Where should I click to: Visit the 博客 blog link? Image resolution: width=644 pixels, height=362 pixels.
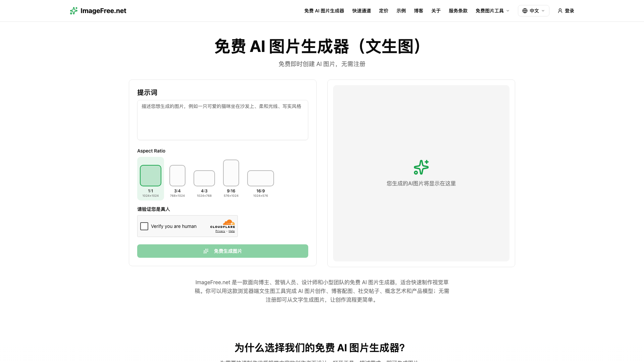419,11
